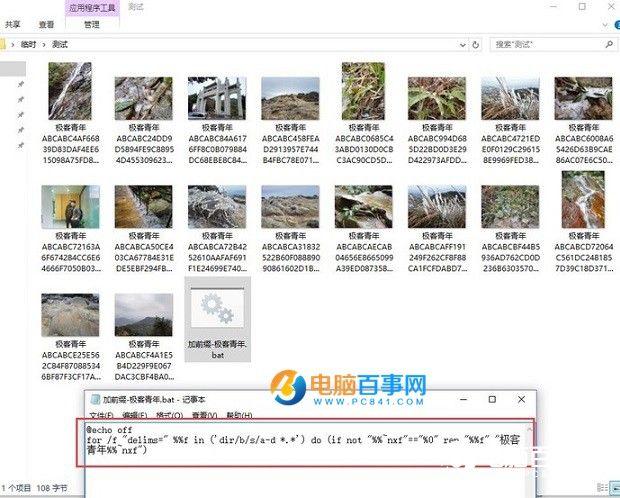
Task: Select image file ABCABCAFF191
Action: 437,207
